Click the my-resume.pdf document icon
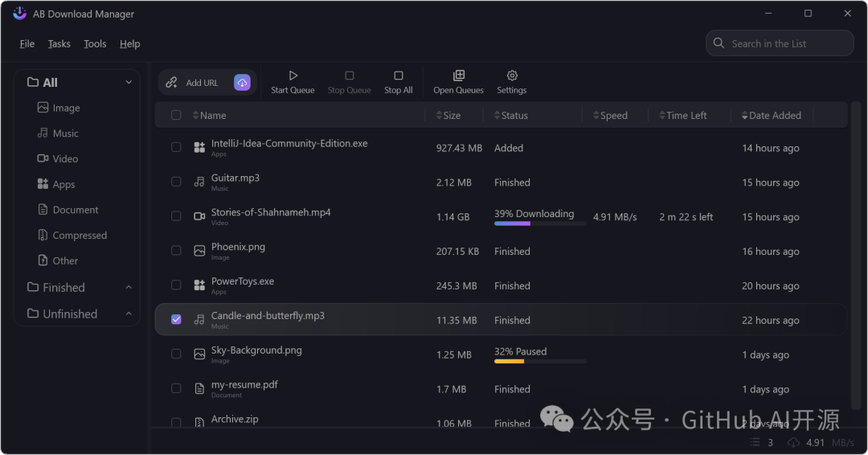 [199, 388]
